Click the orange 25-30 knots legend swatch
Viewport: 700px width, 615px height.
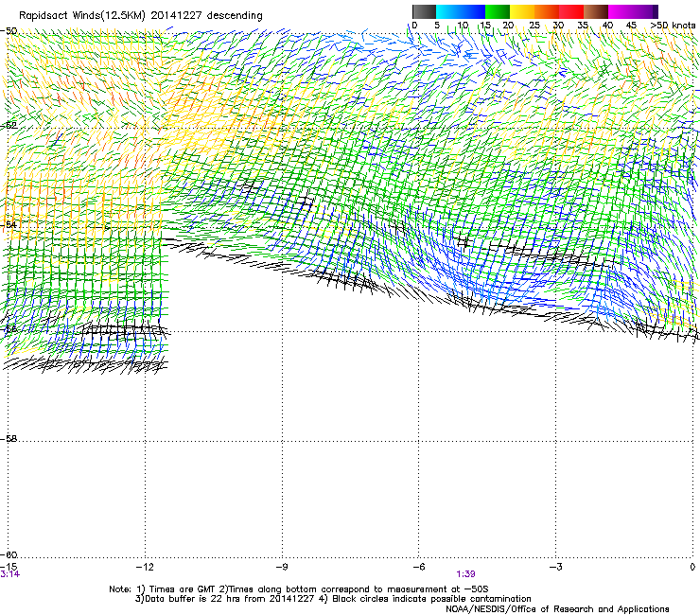(547, 11)
